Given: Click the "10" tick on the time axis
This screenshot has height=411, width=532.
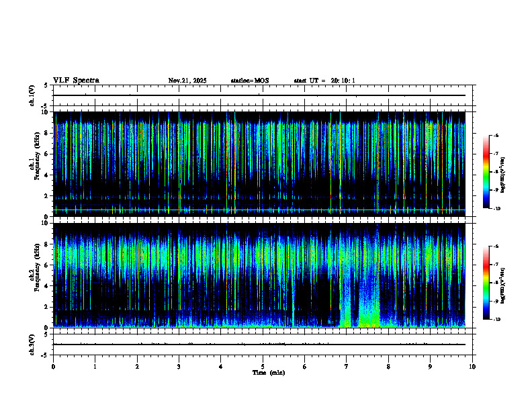Looking at the screenshot, I should 472,367.
